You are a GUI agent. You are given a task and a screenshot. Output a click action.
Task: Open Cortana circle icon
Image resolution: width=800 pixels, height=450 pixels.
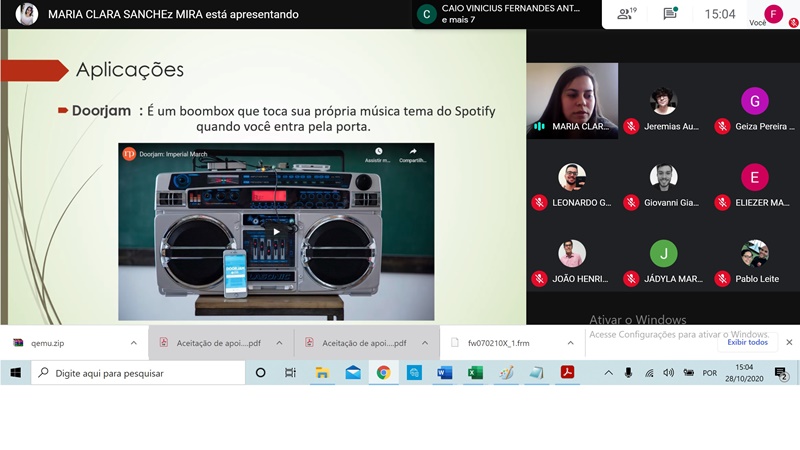[x=260, y=373]
